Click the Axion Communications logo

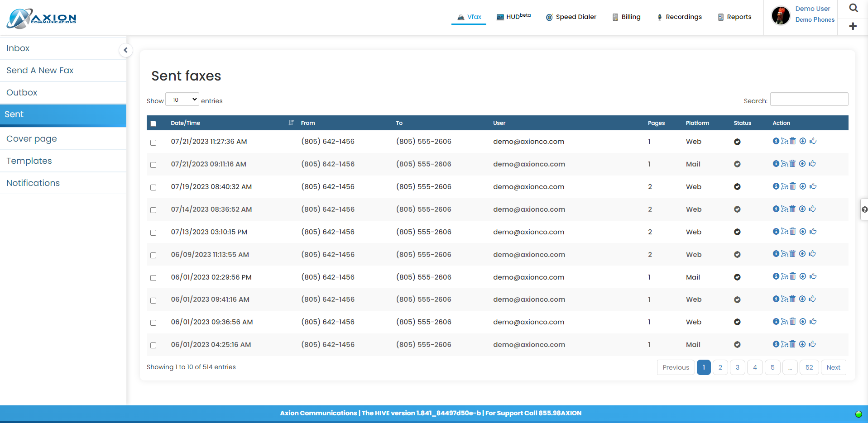[x=42, y=19]
